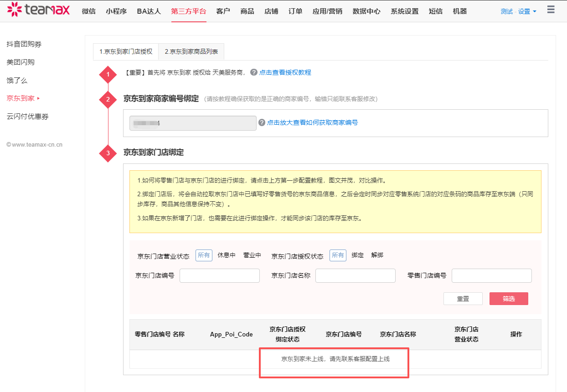The width and height of the screenshot is (567, 392).
Task: Expand the 测试 · 设置 account dropdown
Action: point(518,11)
